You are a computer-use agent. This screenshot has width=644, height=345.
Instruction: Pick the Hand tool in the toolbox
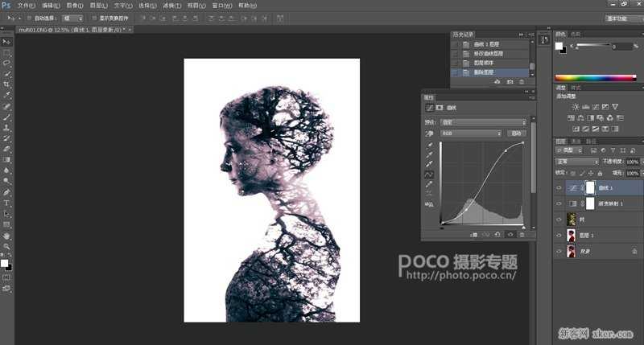[6, 236]
